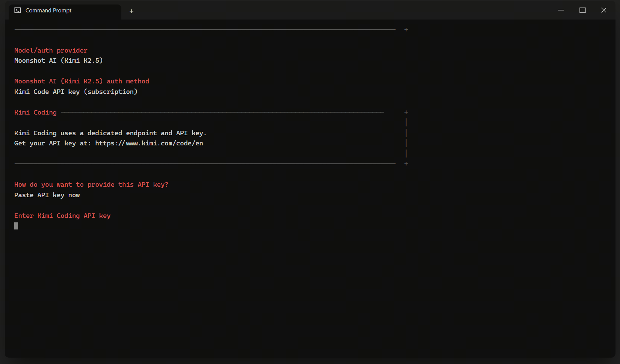Click the red 'auth method' heading line
The width and height of the screenshot is (620, 364).
82,81
